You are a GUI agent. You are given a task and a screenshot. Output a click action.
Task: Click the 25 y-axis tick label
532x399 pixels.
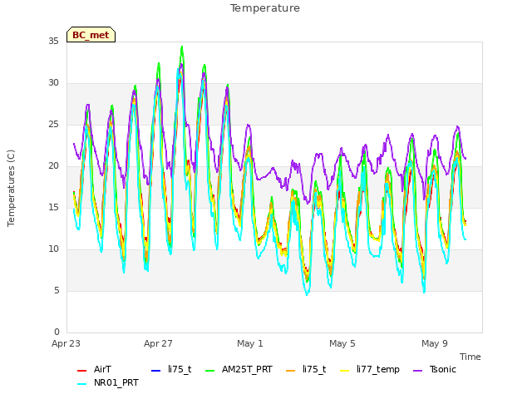pos(53,125)
